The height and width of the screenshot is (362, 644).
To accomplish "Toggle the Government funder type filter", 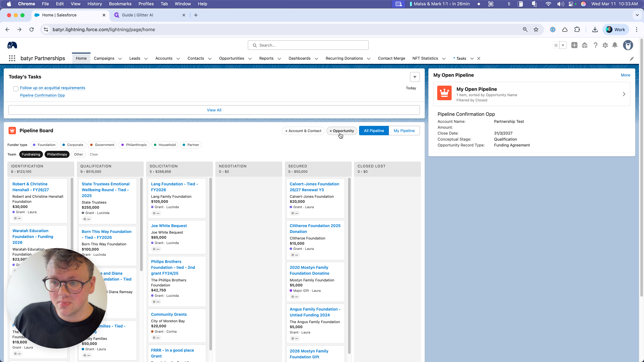I will coord(102,145).
